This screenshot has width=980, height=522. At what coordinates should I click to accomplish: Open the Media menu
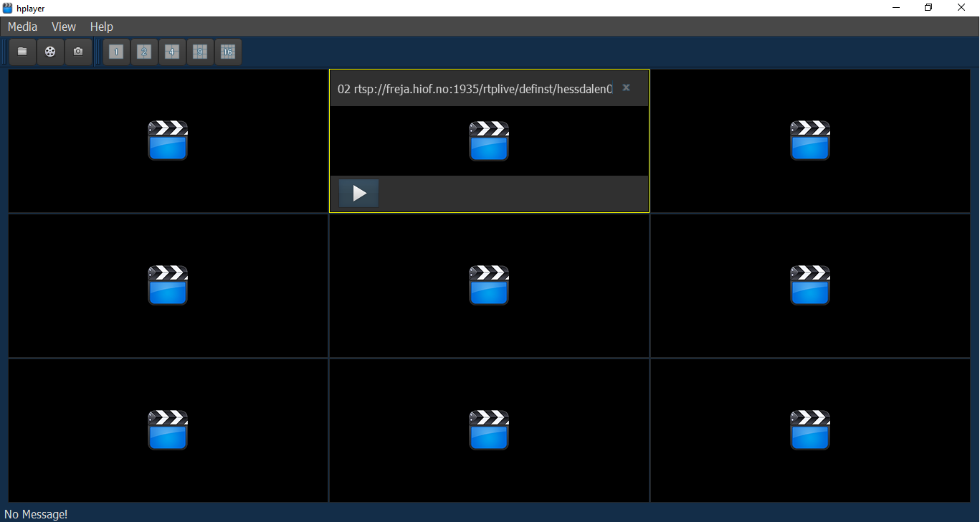click(22, 27)
